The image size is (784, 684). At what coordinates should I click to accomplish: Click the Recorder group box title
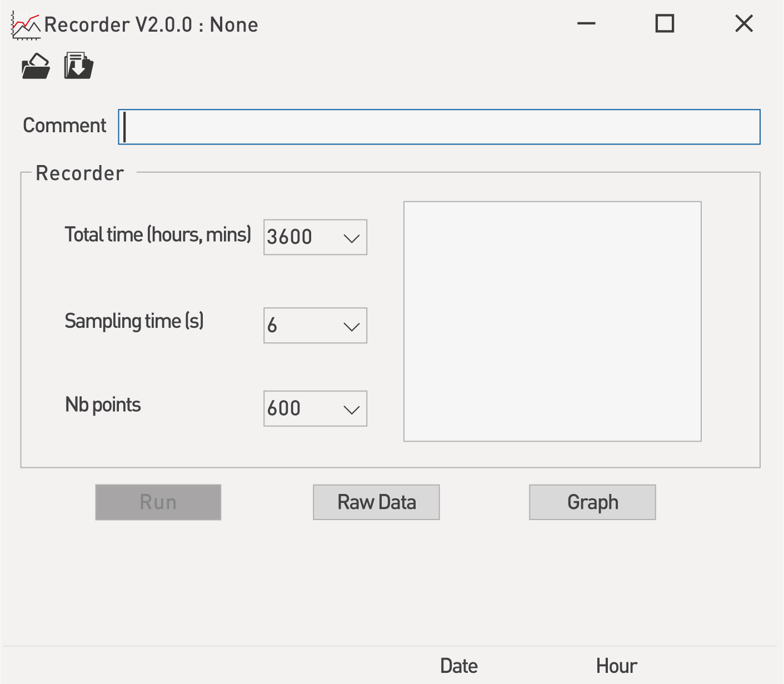tap(79, 173)
